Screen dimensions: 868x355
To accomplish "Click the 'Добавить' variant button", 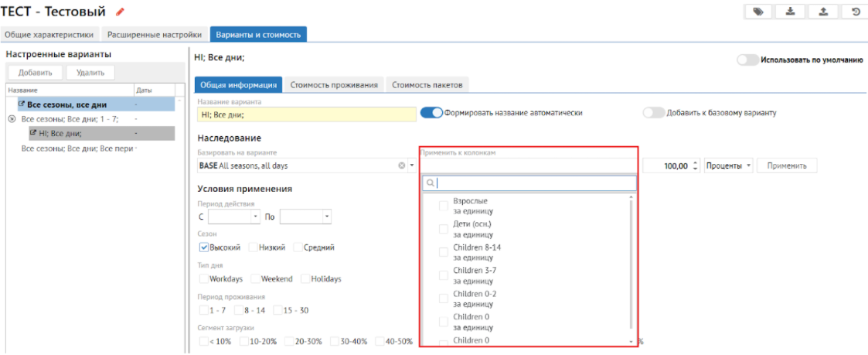I will coord(35,73).
